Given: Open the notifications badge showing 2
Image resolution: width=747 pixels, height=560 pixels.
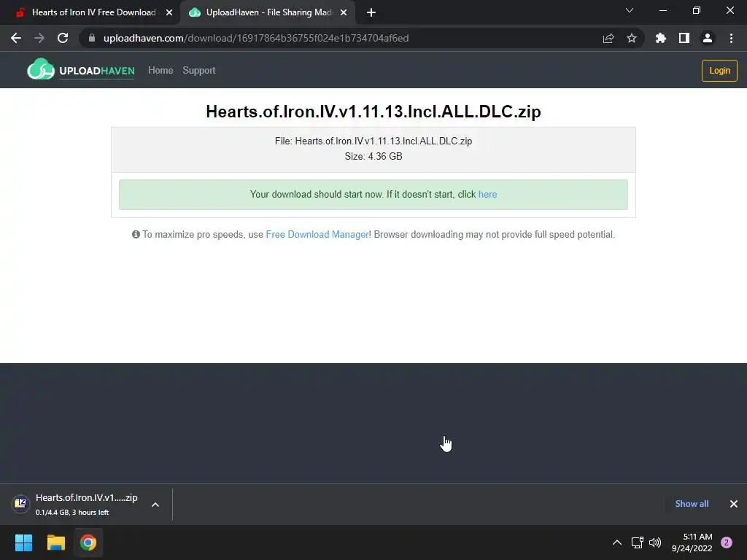Looking at the screenshot, I should (727, 542).
